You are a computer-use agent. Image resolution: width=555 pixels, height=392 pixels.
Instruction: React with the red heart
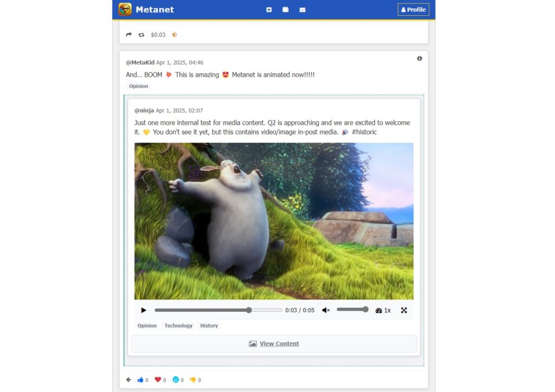coord(158,380)
